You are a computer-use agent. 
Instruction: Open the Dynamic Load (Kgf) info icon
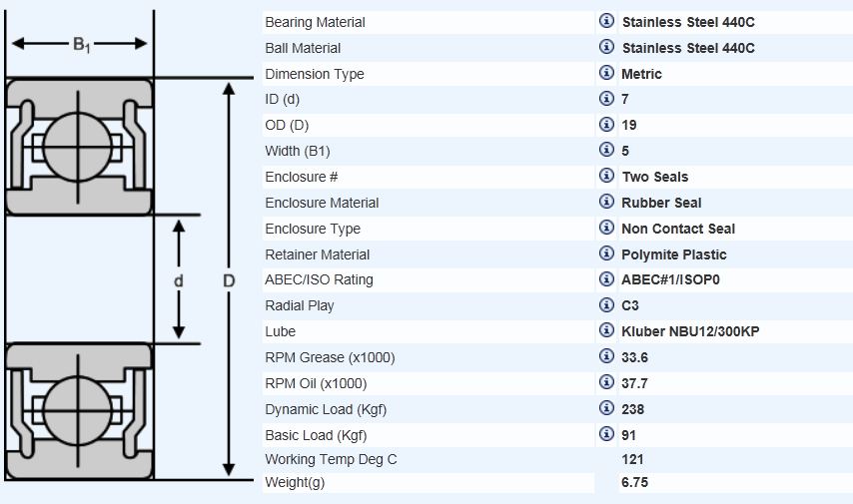(x=606, y=408)
